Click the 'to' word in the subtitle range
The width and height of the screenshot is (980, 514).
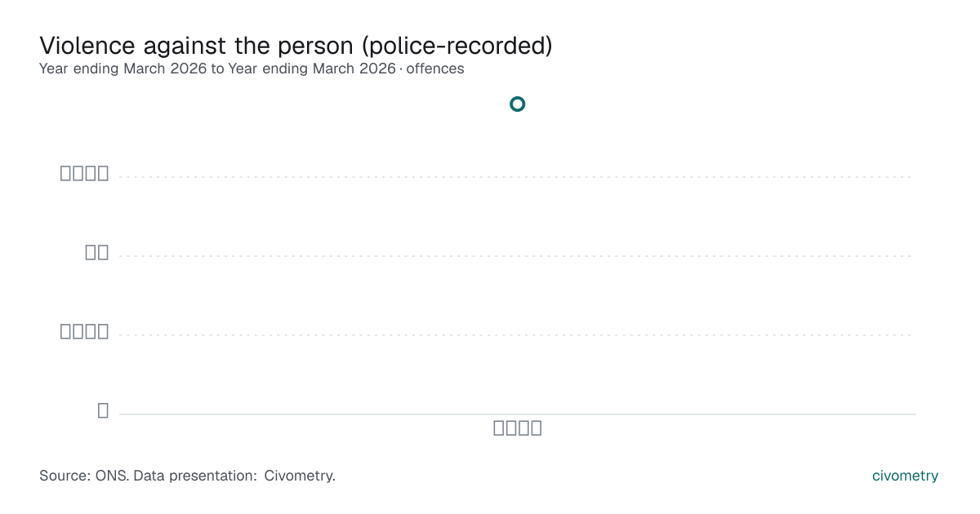coord(217,69)
